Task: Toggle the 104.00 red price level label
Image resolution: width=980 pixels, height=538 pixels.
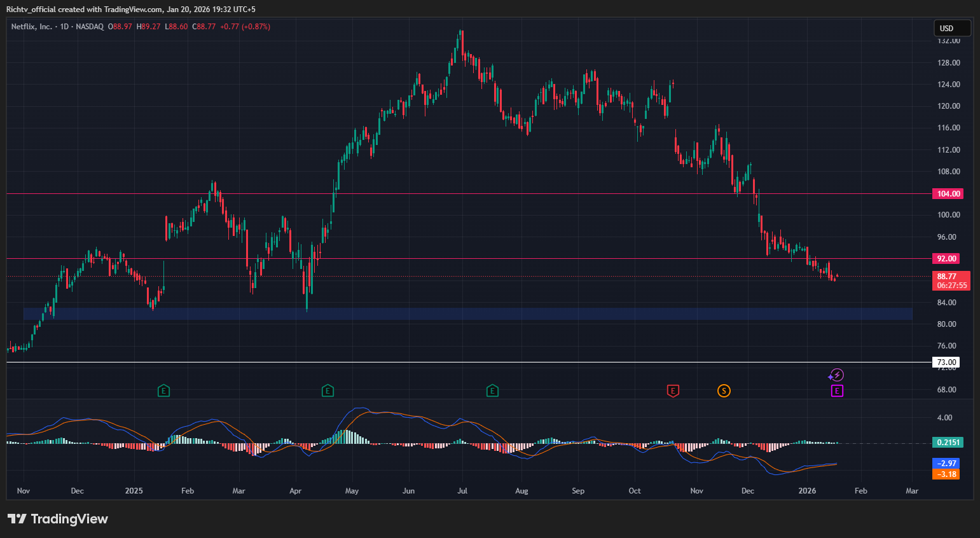Action: [x=947, y=193]
